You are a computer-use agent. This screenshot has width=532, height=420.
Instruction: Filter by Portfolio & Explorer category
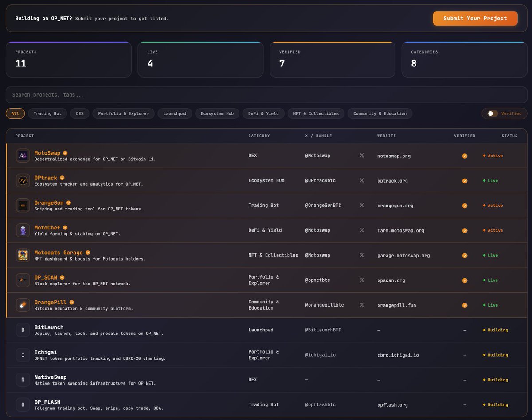pos(124,113)
